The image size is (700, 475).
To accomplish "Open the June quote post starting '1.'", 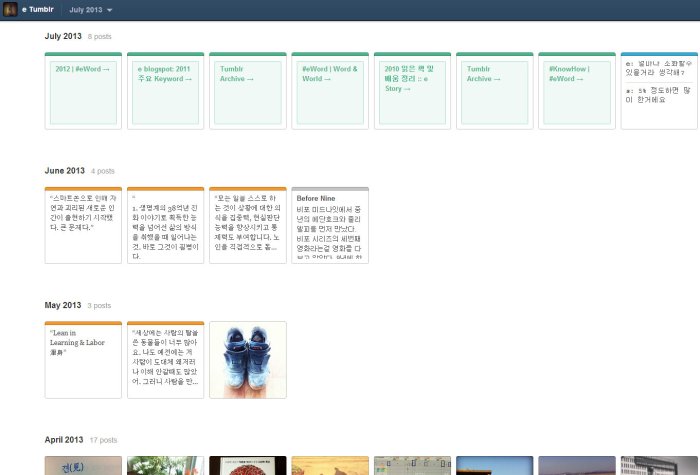I will coord(166,225).
